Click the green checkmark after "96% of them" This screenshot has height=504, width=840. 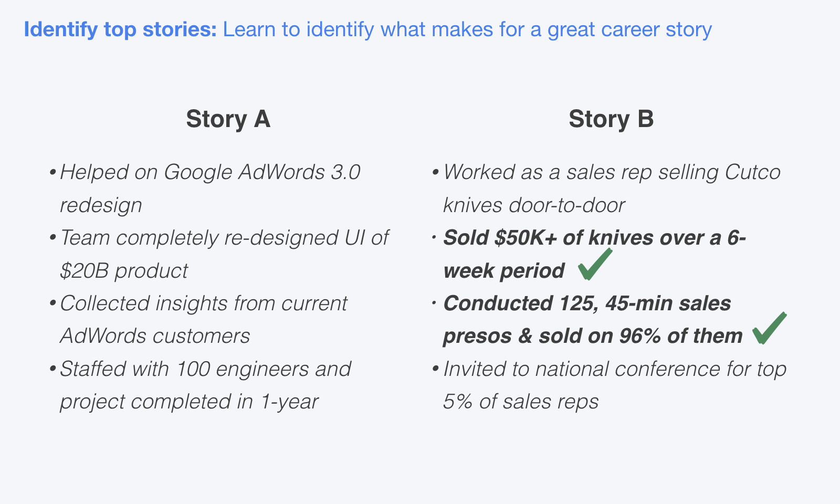pos(770,328)
